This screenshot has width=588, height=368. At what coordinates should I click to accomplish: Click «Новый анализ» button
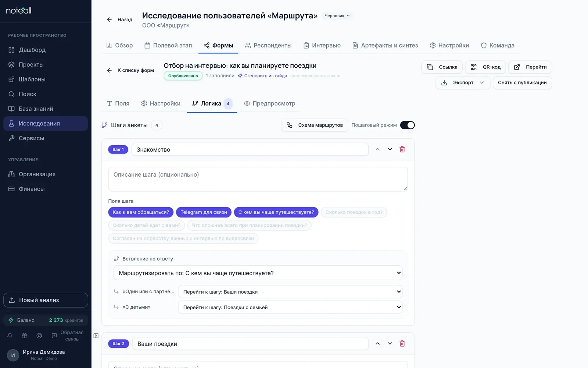[46, 300]
